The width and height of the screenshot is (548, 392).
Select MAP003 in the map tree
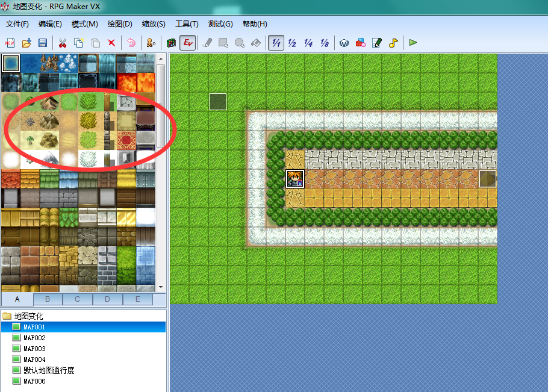34,349
